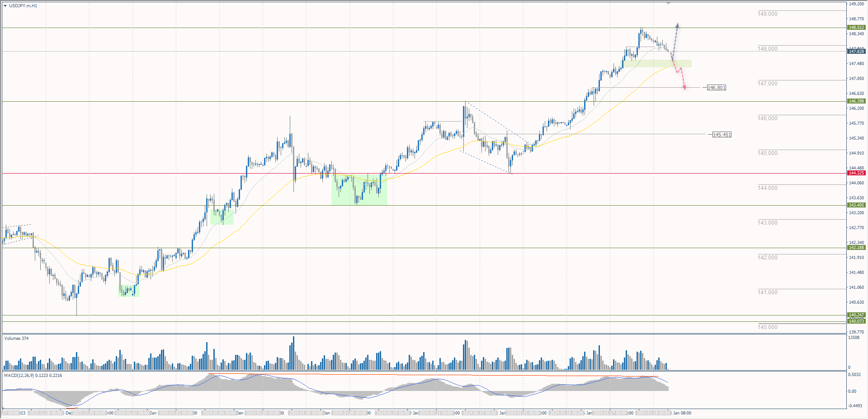Select the 142.188 green price level tag

856,248
